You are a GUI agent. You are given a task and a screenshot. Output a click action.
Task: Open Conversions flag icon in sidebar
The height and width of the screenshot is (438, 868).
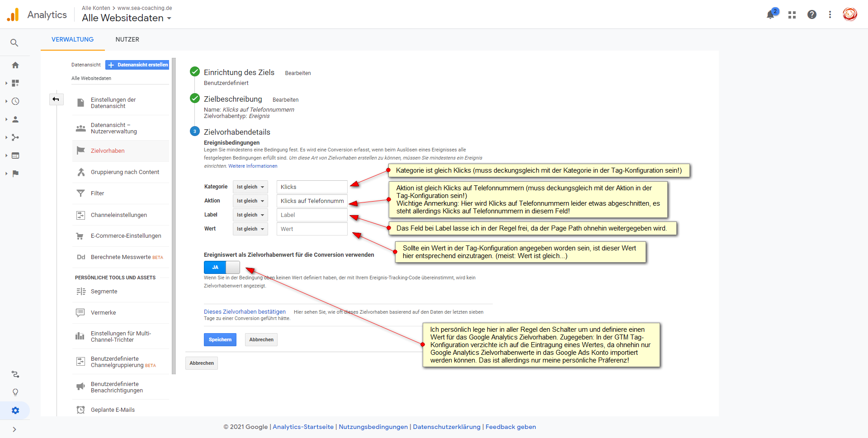15,174
